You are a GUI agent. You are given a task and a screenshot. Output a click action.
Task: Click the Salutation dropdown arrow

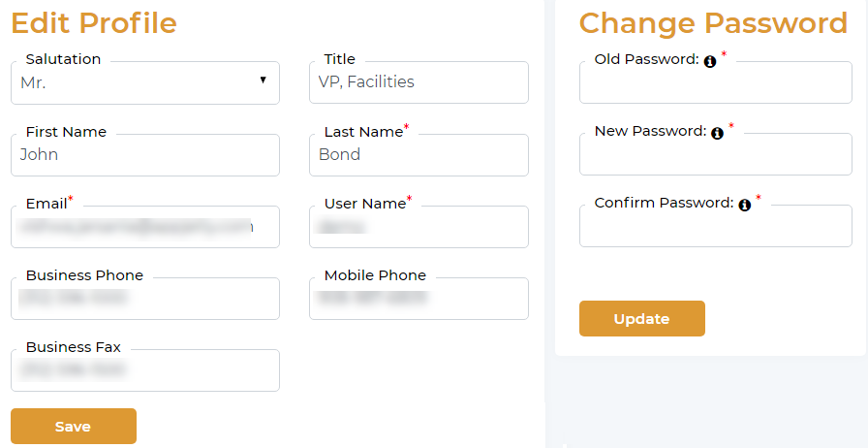click(x=263, y=80)
